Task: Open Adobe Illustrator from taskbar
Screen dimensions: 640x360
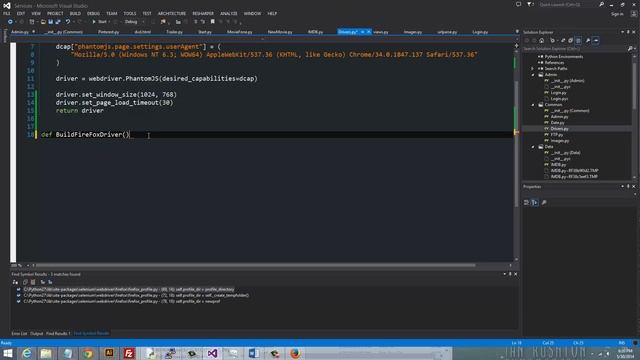Action: 109,353
